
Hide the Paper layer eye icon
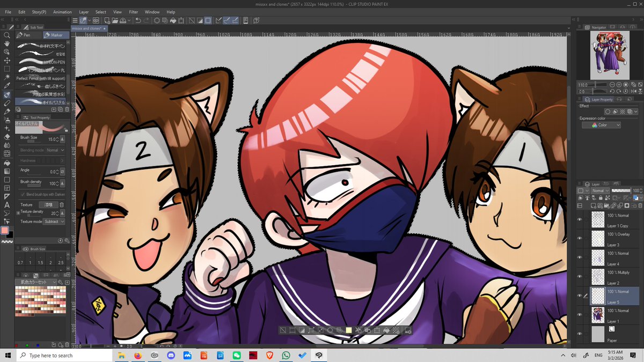click(x=580, y=334)
